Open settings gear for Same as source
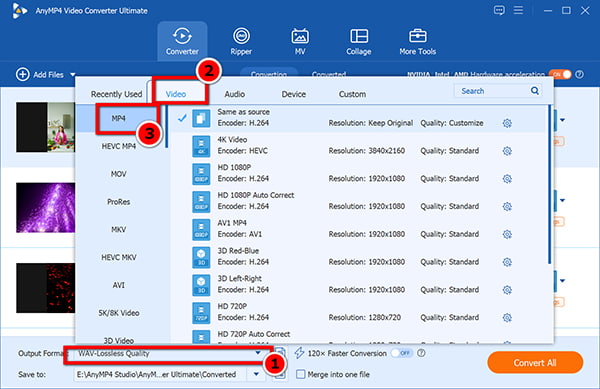Viewport: 600px width, 389px height. pyautogui.click(x=507, y=123)
